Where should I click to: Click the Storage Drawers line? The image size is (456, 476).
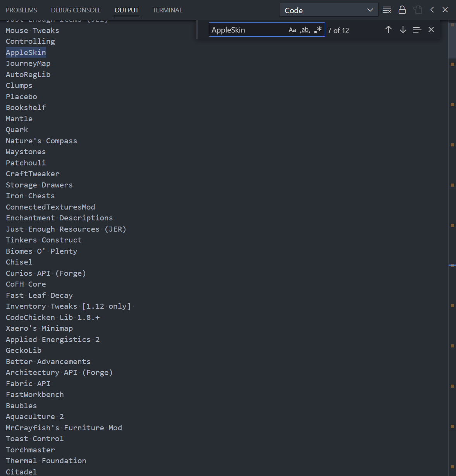click(39, 185)
